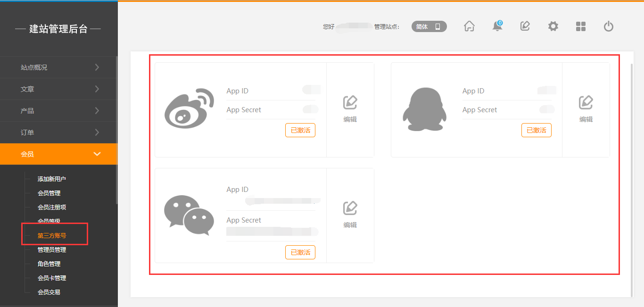
Task: Toggle QQ 已激活 activation status
Action: (536, 130)
